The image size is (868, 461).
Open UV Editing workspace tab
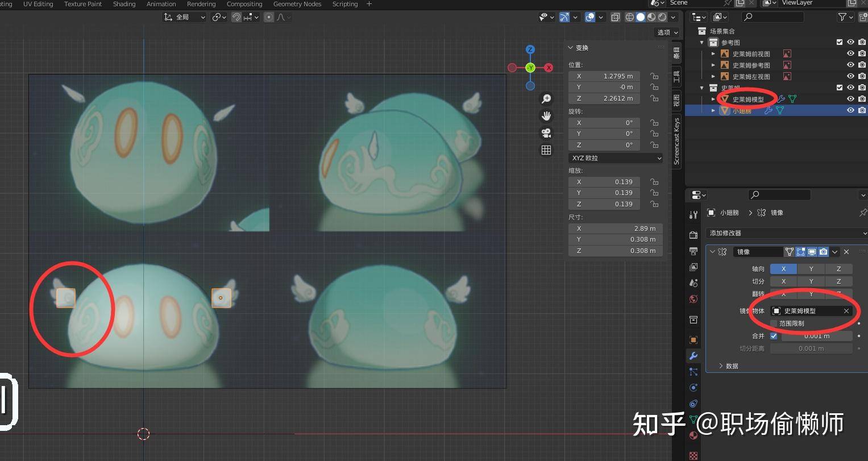click(38, 4)
